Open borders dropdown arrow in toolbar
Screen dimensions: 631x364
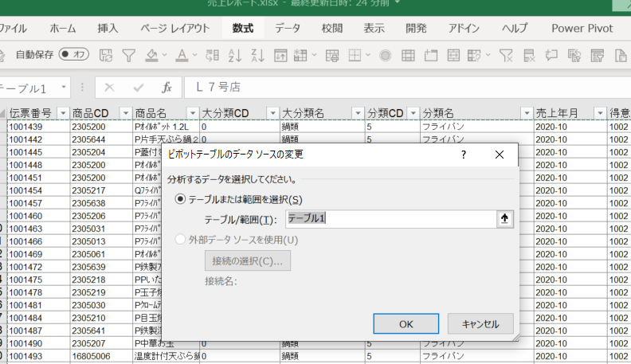(x=367, y=55)
